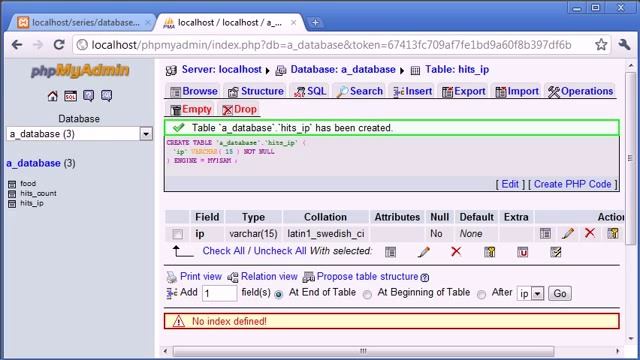
Task: Open Relation view link
Action: click(x=269, y=276)
